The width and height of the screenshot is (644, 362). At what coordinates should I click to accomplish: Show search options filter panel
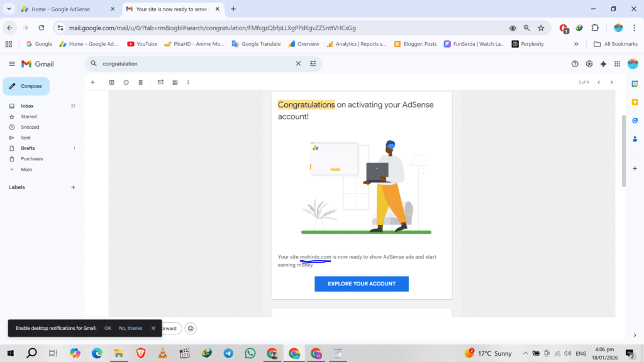pos(313,63)
